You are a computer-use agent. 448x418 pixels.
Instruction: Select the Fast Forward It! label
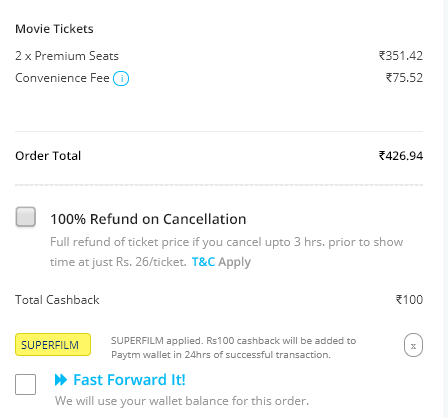point(129,380)
